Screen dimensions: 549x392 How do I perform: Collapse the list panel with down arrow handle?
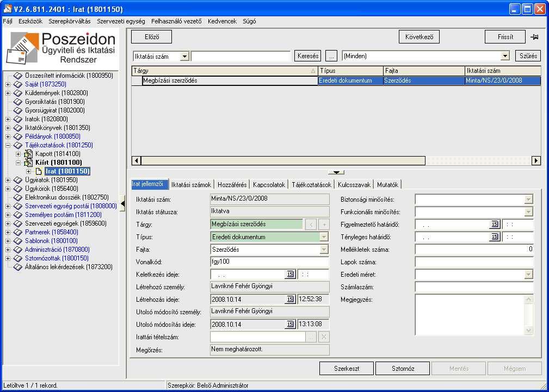336,172
